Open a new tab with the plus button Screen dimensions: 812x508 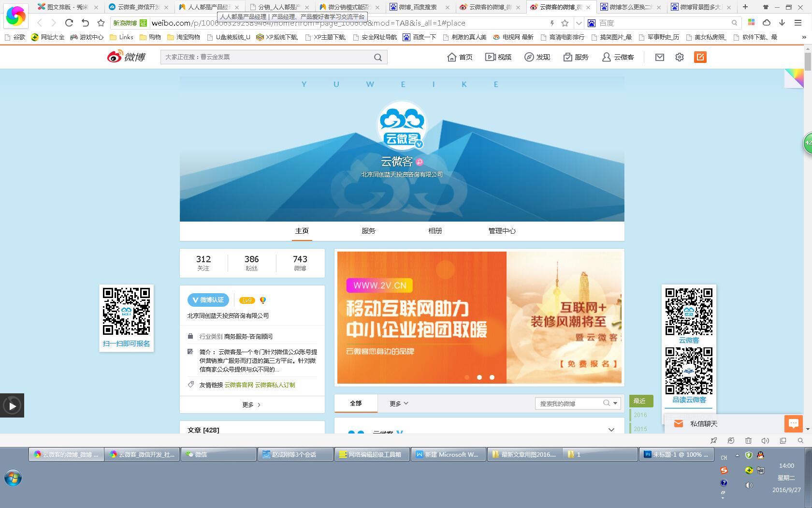[745, 7]
